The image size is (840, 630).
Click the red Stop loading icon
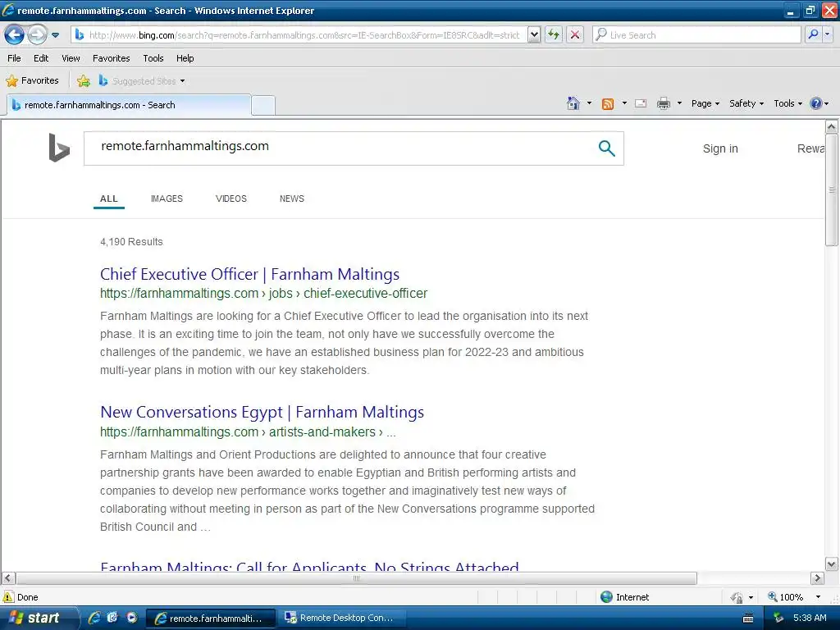click(575, 34)
